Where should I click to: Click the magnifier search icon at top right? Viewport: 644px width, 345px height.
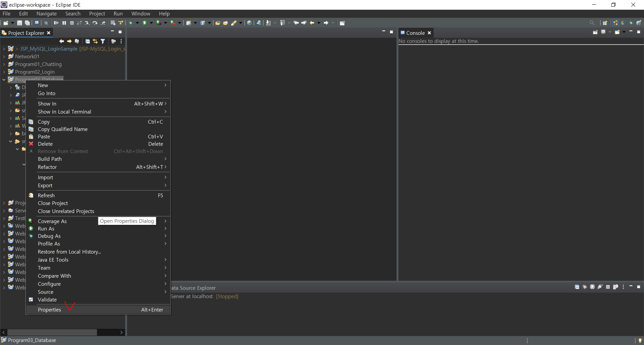coord(592,23)
